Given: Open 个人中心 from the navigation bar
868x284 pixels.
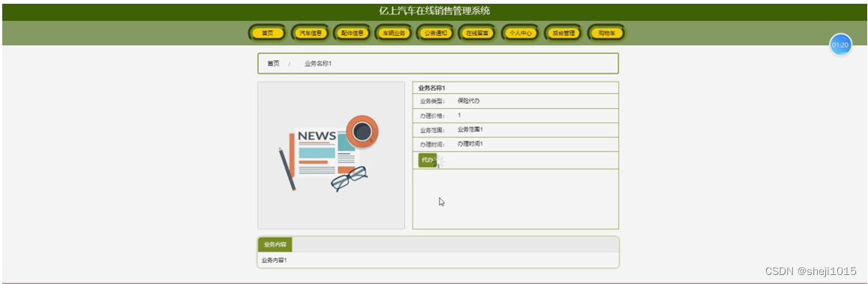Looking at the screenshot, I should tap(521, 33).
